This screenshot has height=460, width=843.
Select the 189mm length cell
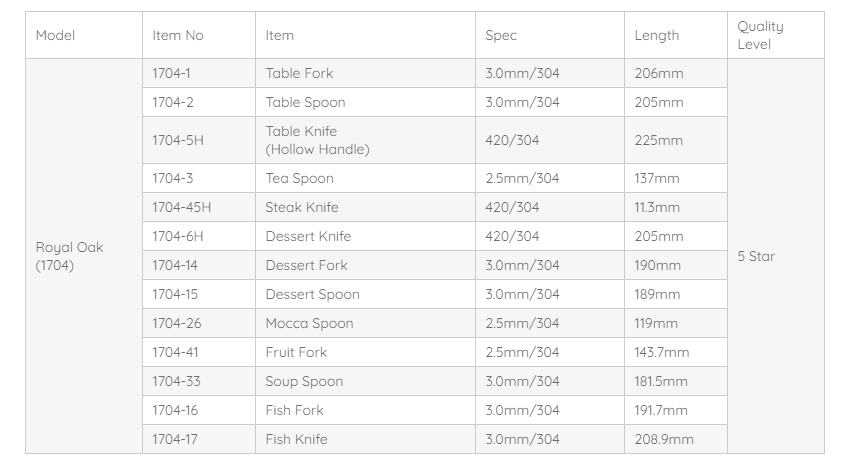657,294
